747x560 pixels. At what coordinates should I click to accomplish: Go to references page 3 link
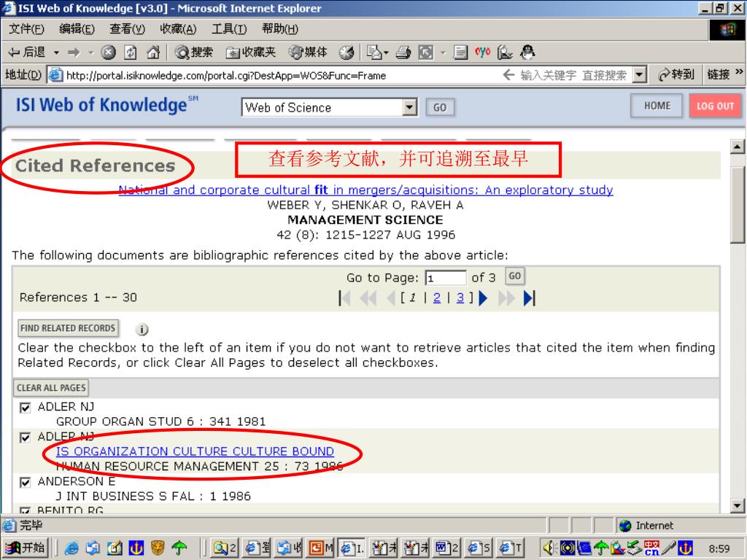pos(460,298)
